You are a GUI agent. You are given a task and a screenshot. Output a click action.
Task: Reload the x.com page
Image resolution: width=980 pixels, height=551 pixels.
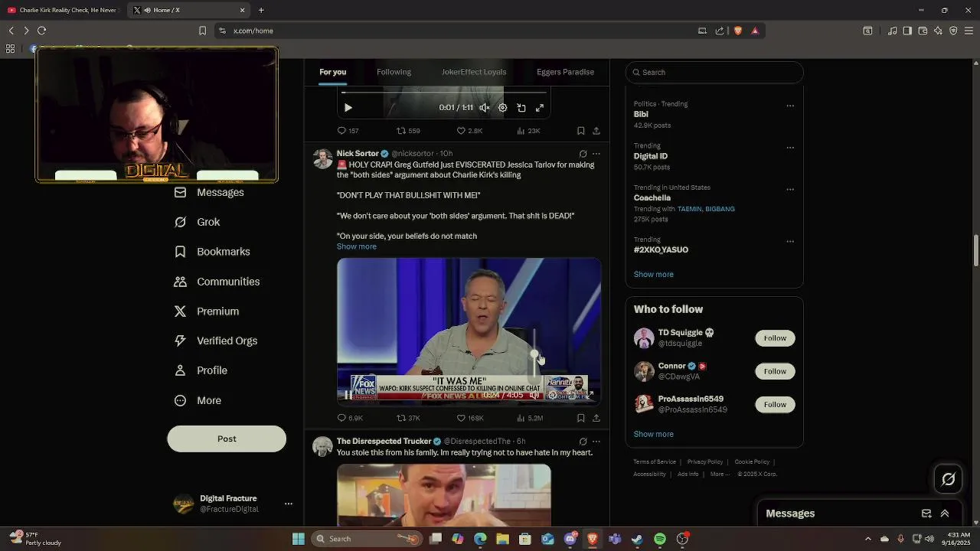click(x=41, y=31)
